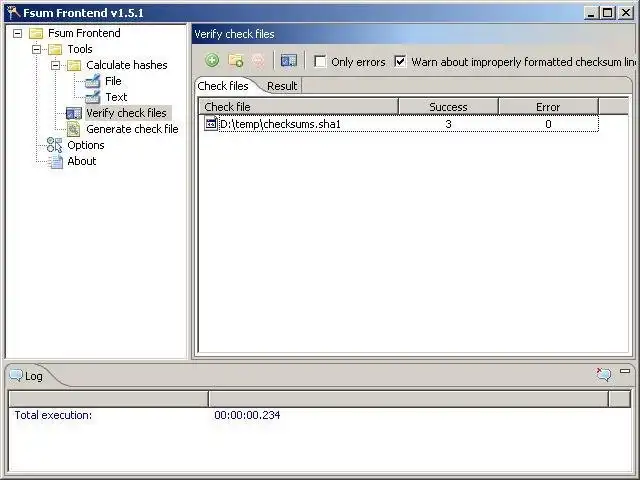Click the verify check files toolbar icon
Screen dimensions: 640x480
[x=289, y=61]
